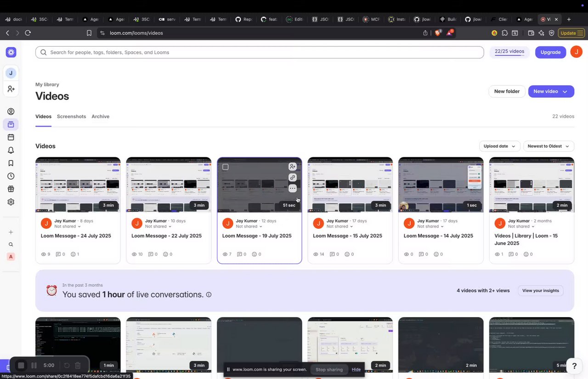Click the J workspace avatar in sidebar

11,73
